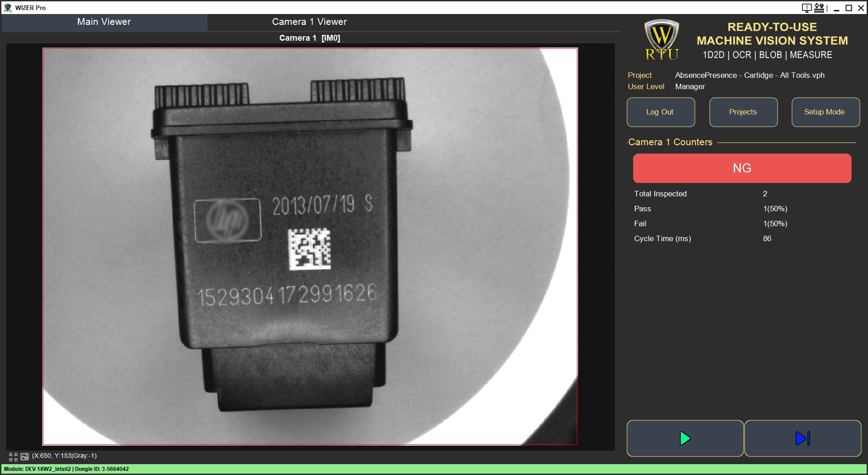
Task: Click the 1D2D | OCR | BLOB | MEASURE tagline
Action: point(767,55)
